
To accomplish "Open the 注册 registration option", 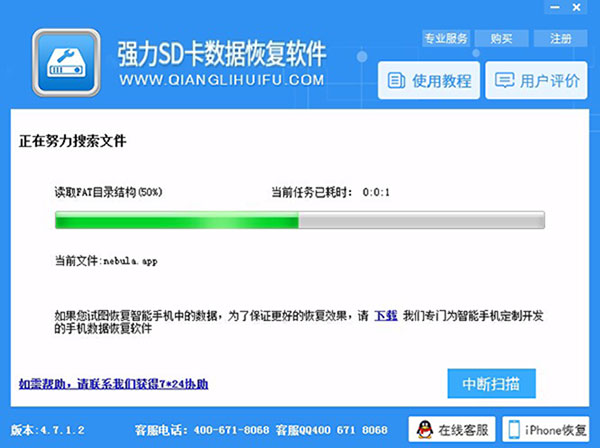I will click(x=560, y=38).
